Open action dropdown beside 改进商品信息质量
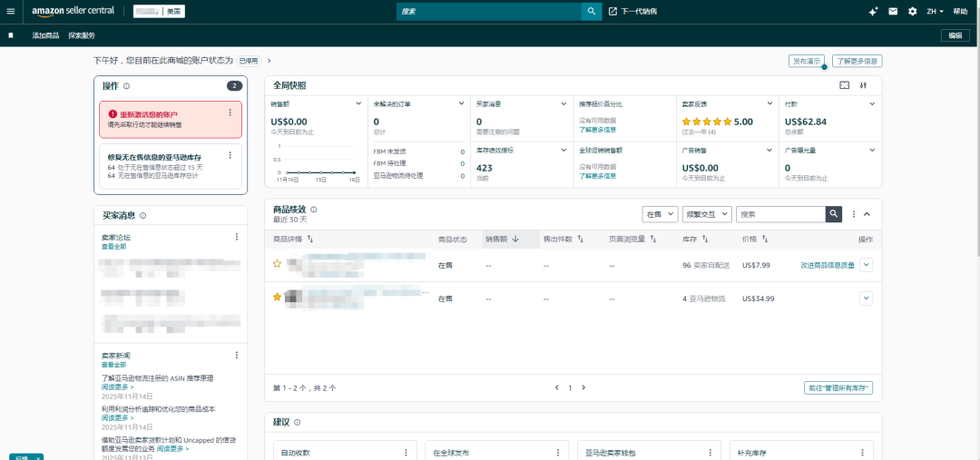This screenshot has height=460, width=980. coord(867,265)
